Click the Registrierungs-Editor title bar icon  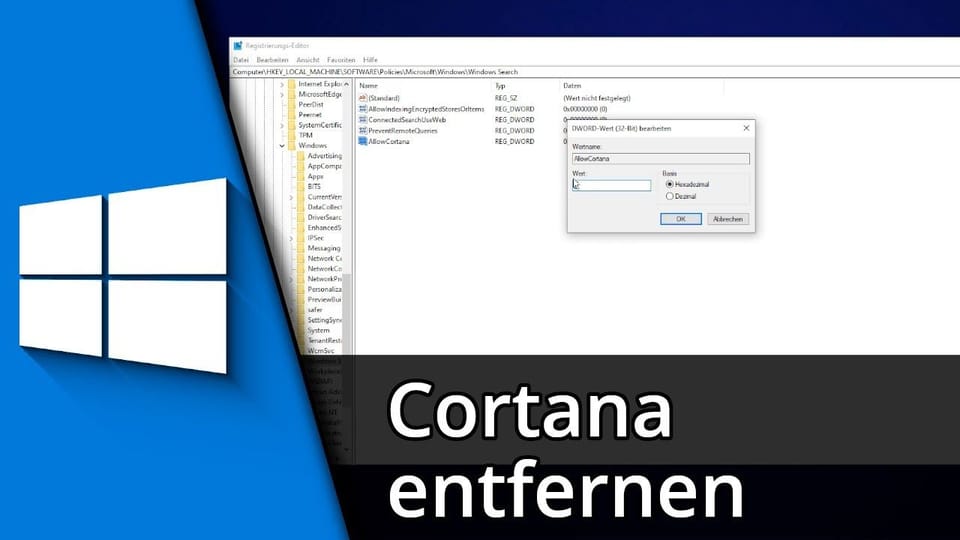(238, 45)
